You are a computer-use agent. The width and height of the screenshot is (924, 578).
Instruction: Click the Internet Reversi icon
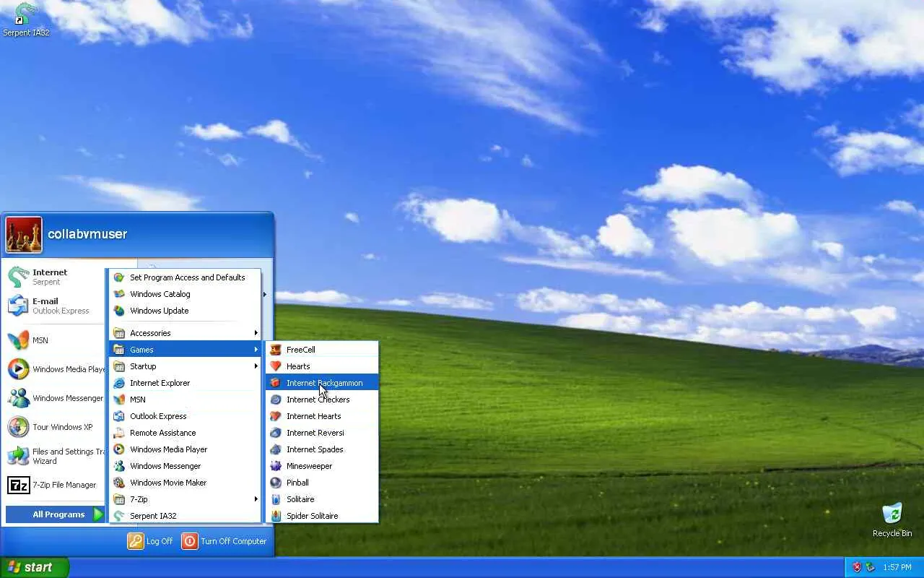(x=276, y=433)
